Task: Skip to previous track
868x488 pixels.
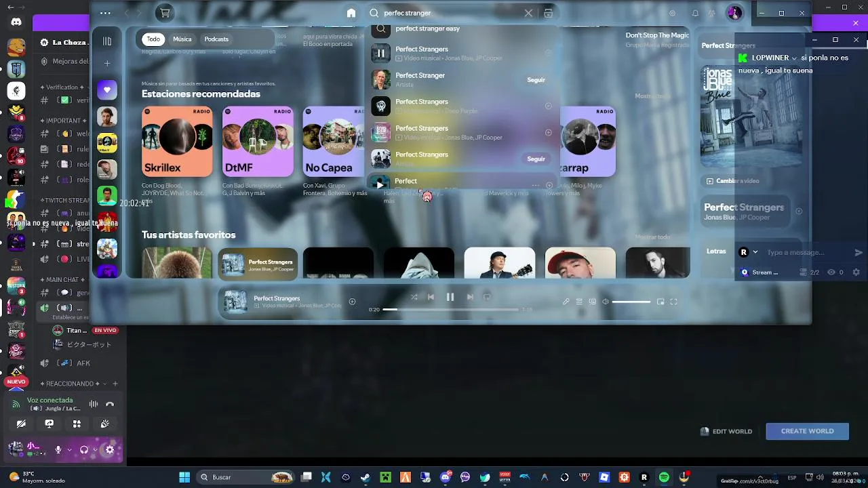Action: coord(431,297)
